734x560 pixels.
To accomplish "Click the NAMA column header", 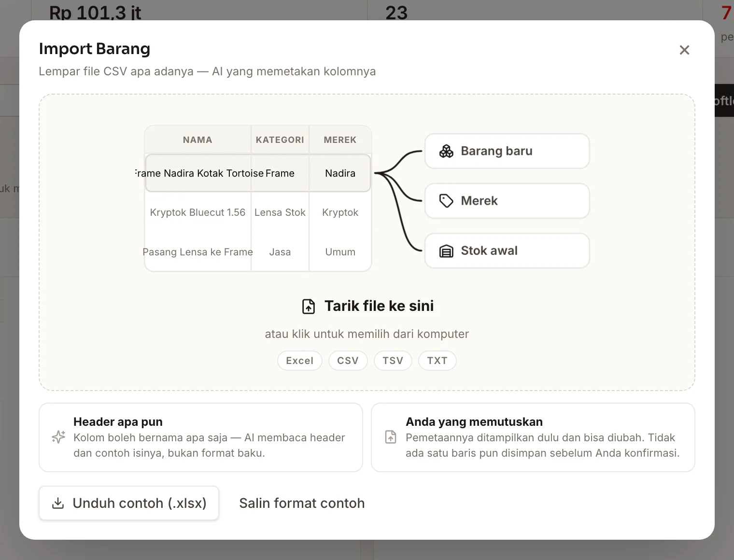I will click(198, 140).
